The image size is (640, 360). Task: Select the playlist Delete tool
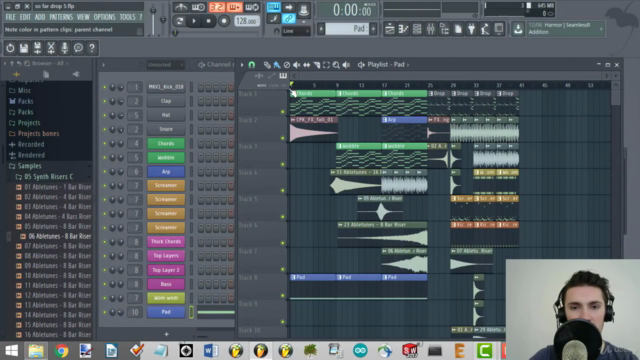[287, 64]
